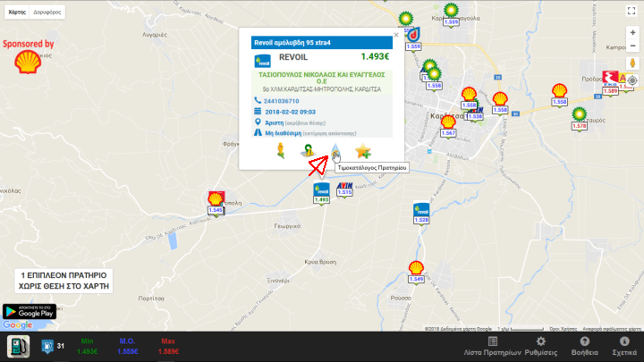Open Λίστα Πρατηρίων station list
Viewport: 644px width, 362px height.
pyautogui.click(x=493, y=347)
